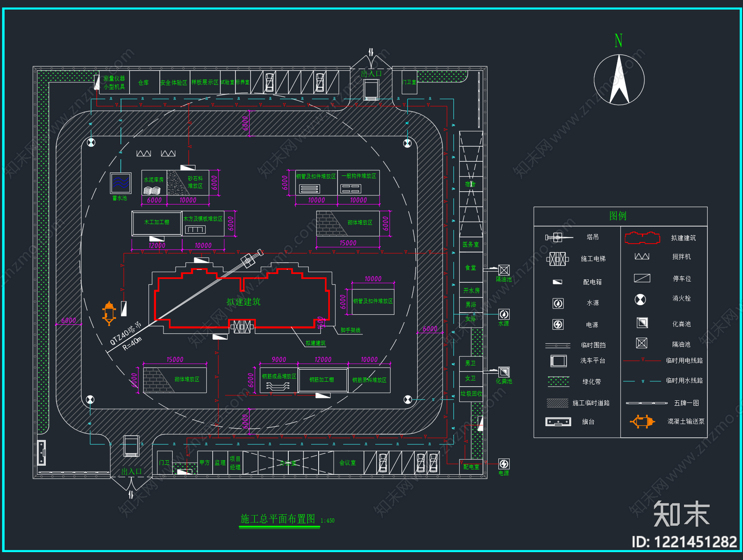Select the orange concrete pump symbol in the legend
The height and width of the screenshot is (560, 743).
(x=643, y=422)
